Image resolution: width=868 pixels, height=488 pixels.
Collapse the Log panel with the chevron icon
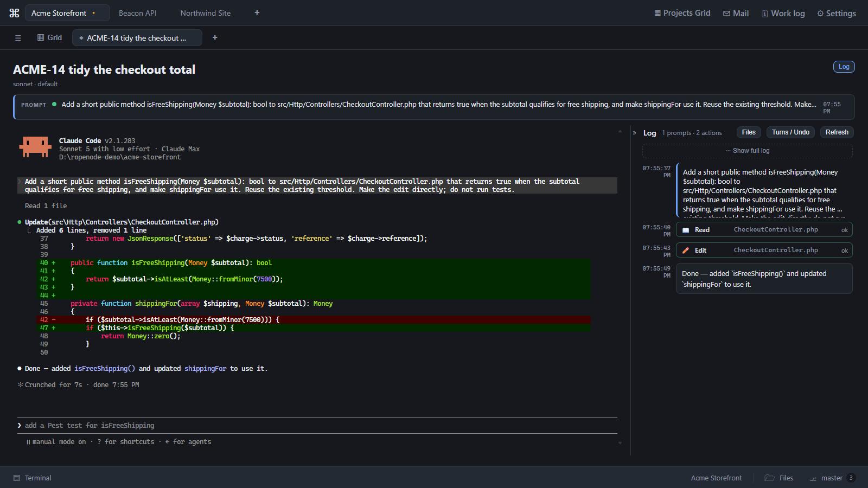[x=634, y=133]
